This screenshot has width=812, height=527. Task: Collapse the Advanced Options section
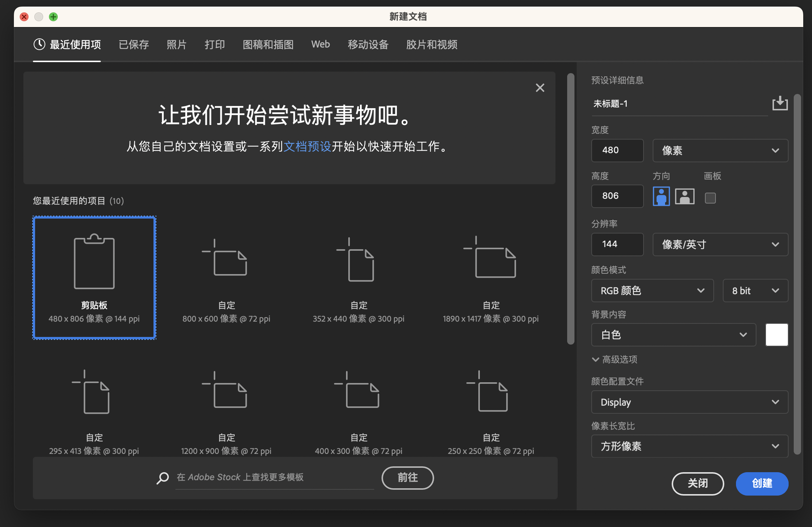[x=595, y=360]
